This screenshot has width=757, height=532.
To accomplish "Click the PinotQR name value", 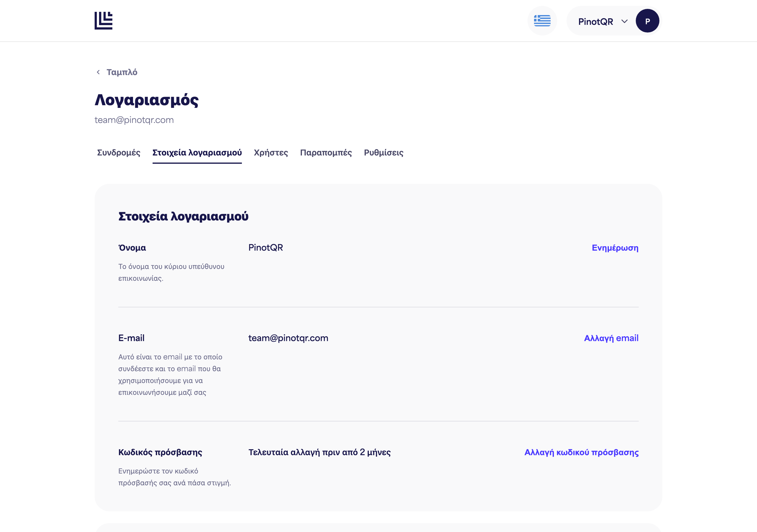I will click(x=266, y=248).
